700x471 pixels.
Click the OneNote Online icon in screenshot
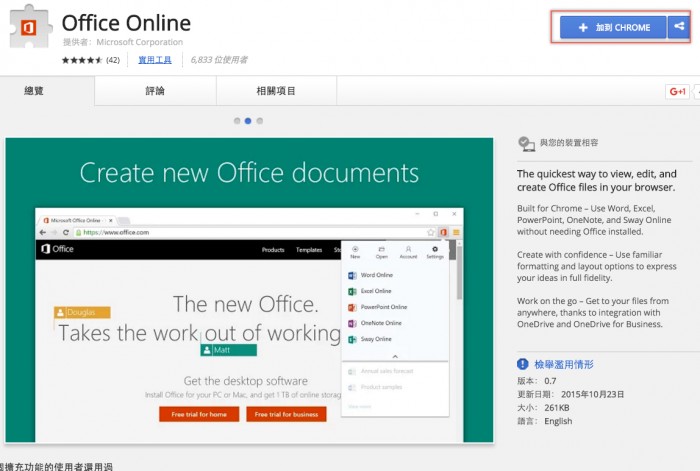click(352, 323)
